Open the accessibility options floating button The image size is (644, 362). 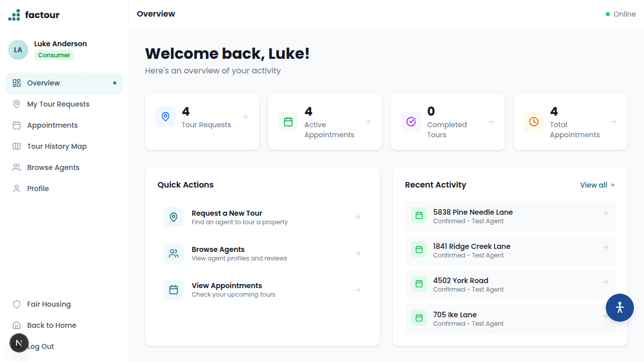coord(619,307)
